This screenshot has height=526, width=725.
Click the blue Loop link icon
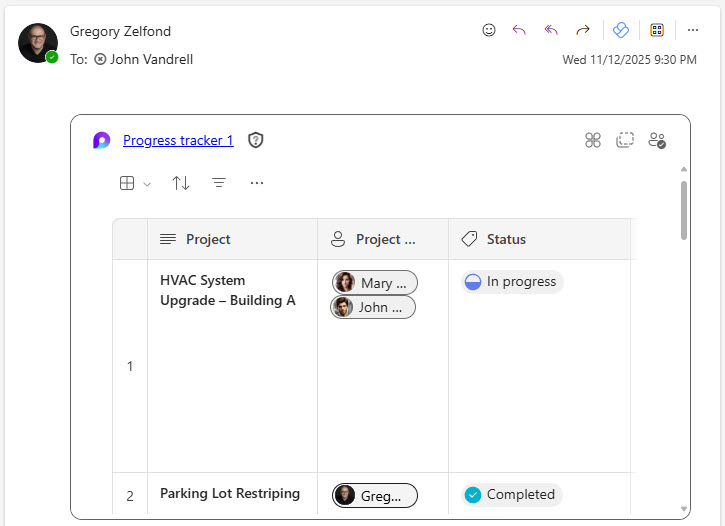coord(621,30)
